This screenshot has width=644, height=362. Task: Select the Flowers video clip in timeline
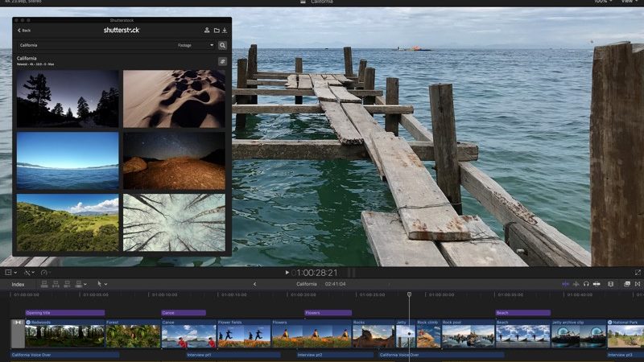[312, 334]
